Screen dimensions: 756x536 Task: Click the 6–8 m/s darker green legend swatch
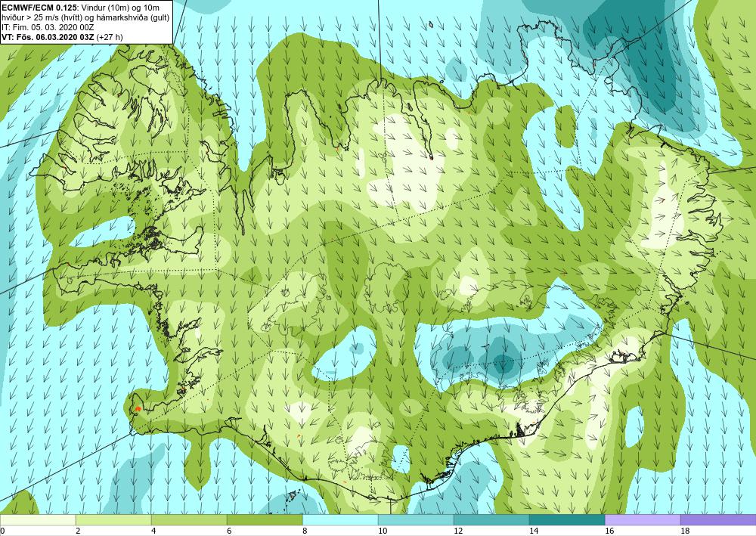pyautogui.click(x=265, y=519)
